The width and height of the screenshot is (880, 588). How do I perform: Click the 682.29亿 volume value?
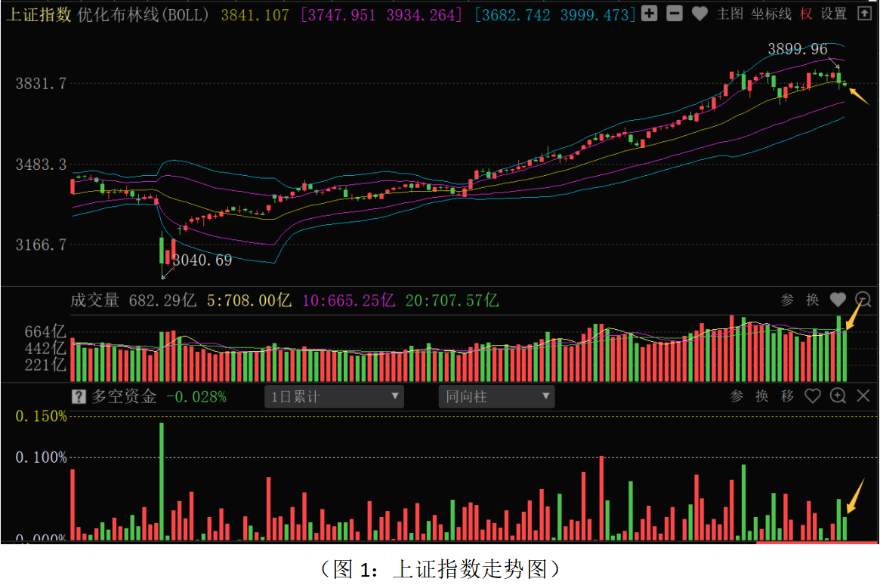click(x=162, y=300)
